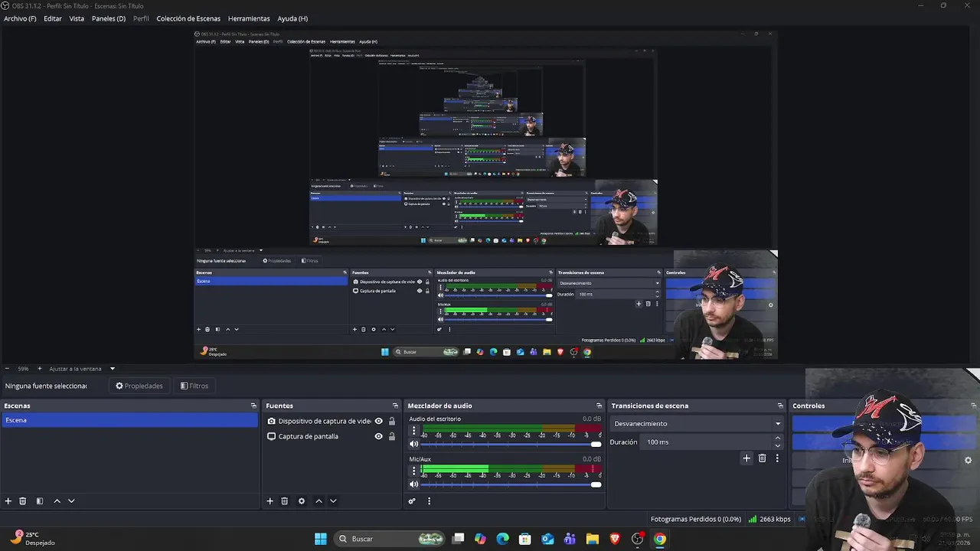
Task: Open Google Chrome from taskbar
Action: click(x=660, y=539)
